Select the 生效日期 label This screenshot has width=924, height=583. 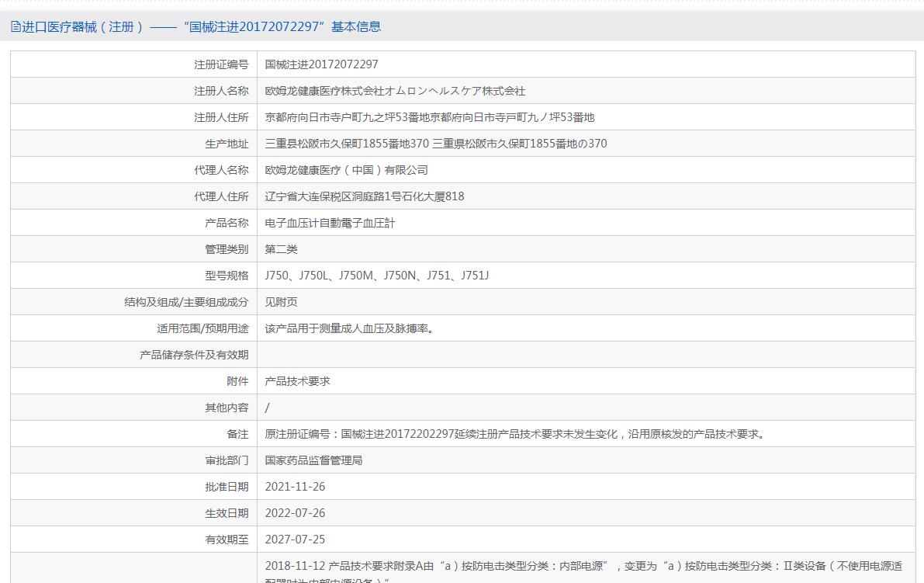tap(227, 513)
